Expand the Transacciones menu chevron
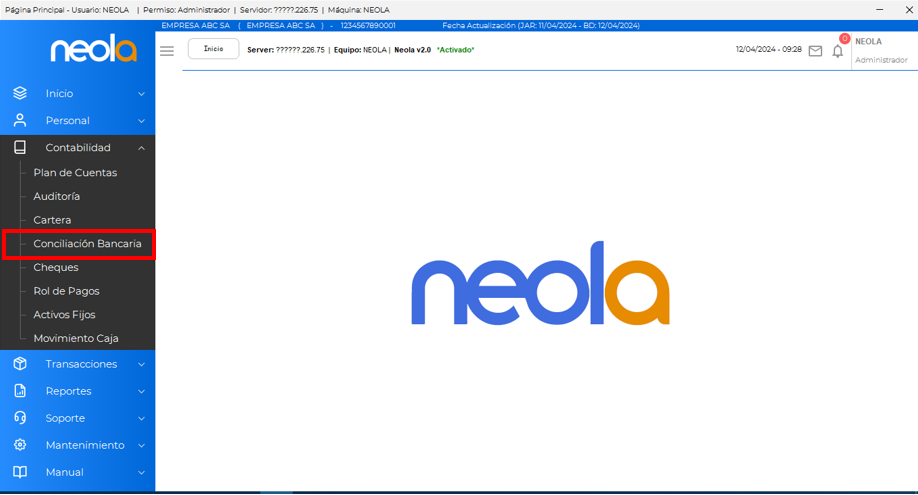Screen dimensions: 918x495 [141, 365]
